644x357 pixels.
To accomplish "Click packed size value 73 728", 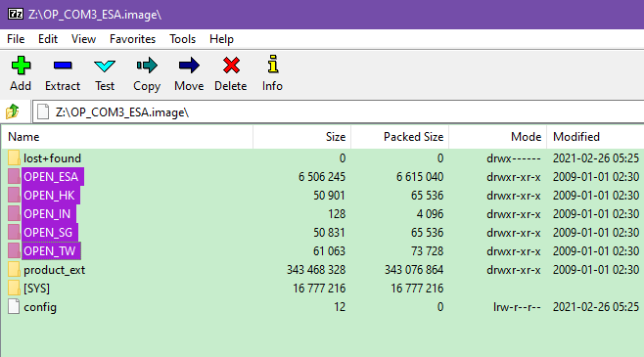I will 427,250.
